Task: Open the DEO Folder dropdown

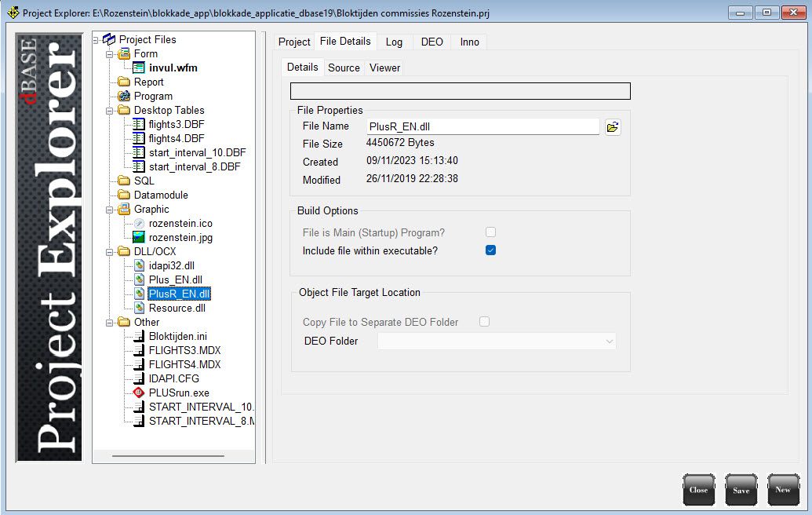Action: tap(609, 342)
